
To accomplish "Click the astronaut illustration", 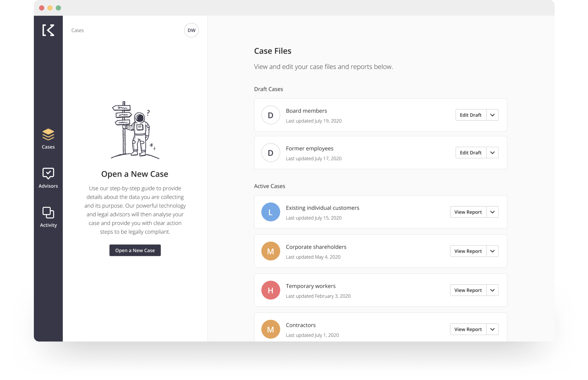I will (x=134, y=130).
